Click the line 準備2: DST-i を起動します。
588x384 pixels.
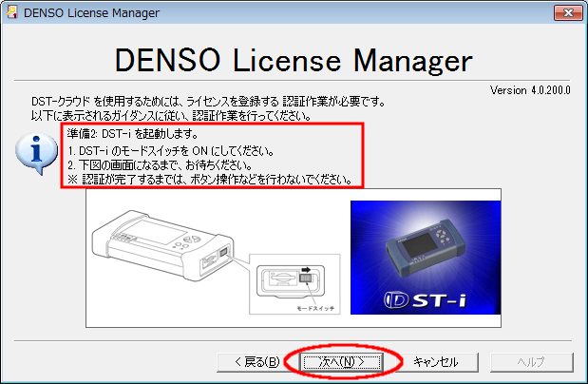pos(132,133)
